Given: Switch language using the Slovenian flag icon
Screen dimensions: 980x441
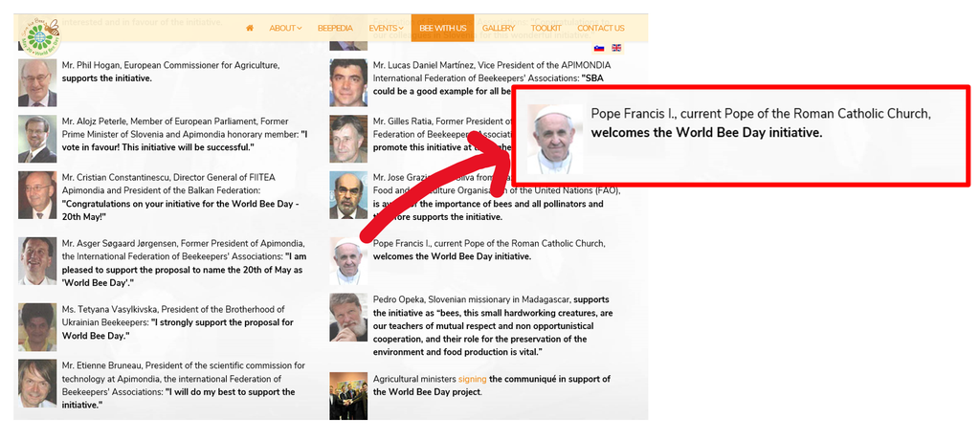Looking at the screenshot, I should coord(599,48).
